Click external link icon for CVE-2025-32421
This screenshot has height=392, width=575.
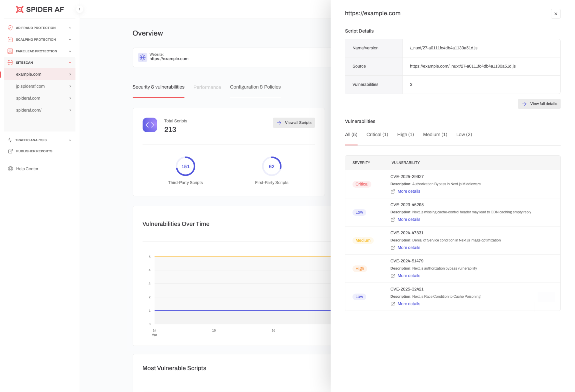pyautogui.click(x=393, y=304)
